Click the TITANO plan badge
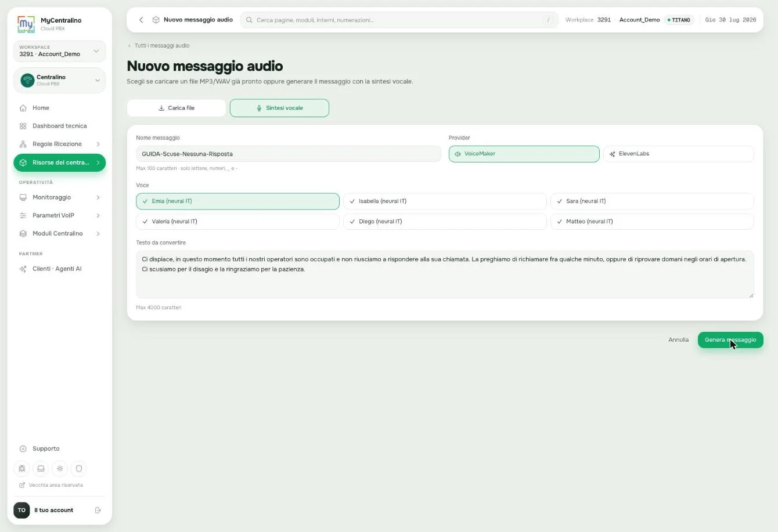This screenshot has width=778, height=532. 679,20
